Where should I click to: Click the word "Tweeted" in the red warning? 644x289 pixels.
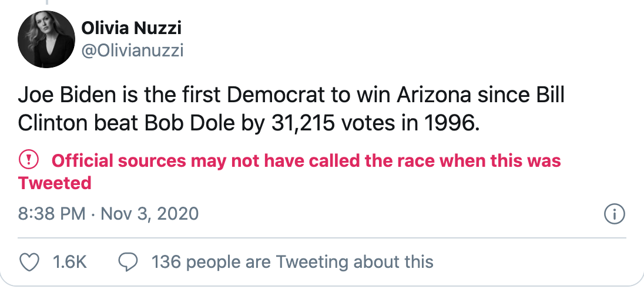click(x=55, y=183)
